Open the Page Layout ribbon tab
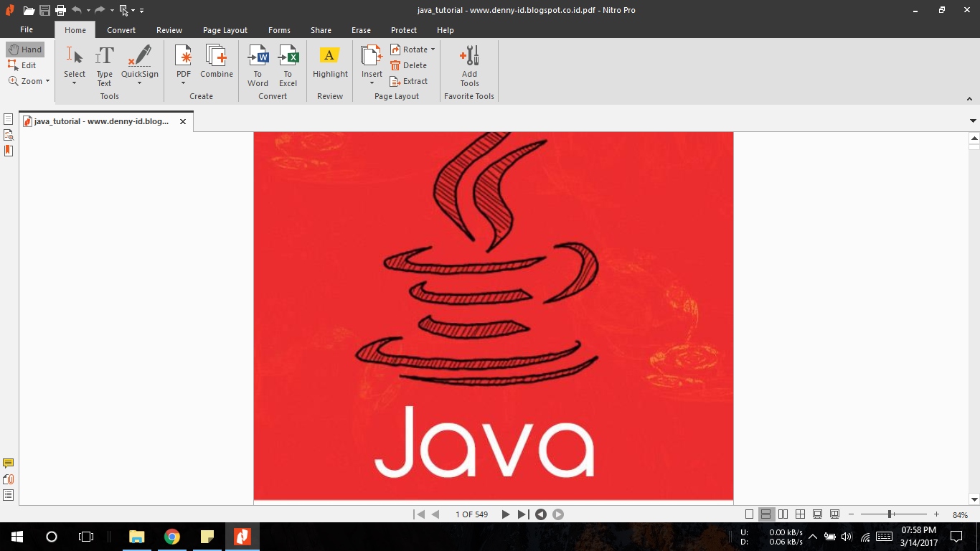The height and width of the screenshot is (551, 980). [x=225, y=30]
